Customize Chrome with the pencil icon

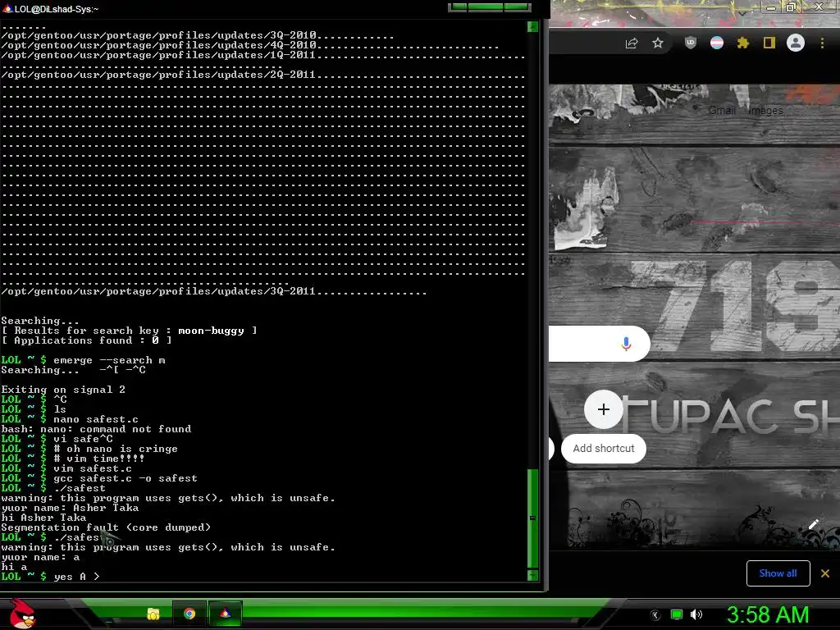[x=814, y=524]
